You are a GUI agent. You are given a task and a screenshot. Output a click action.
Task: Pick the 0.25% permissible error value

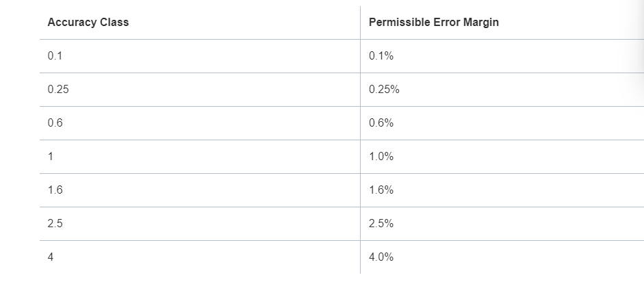384,90
